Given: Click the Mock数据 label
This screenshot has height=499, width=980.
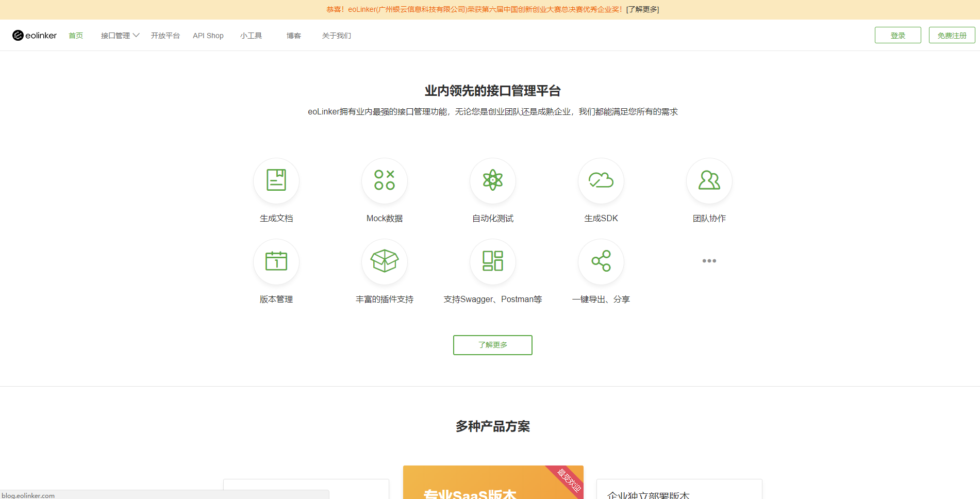Looking at the screenshot, I should (x=385, y=219).
